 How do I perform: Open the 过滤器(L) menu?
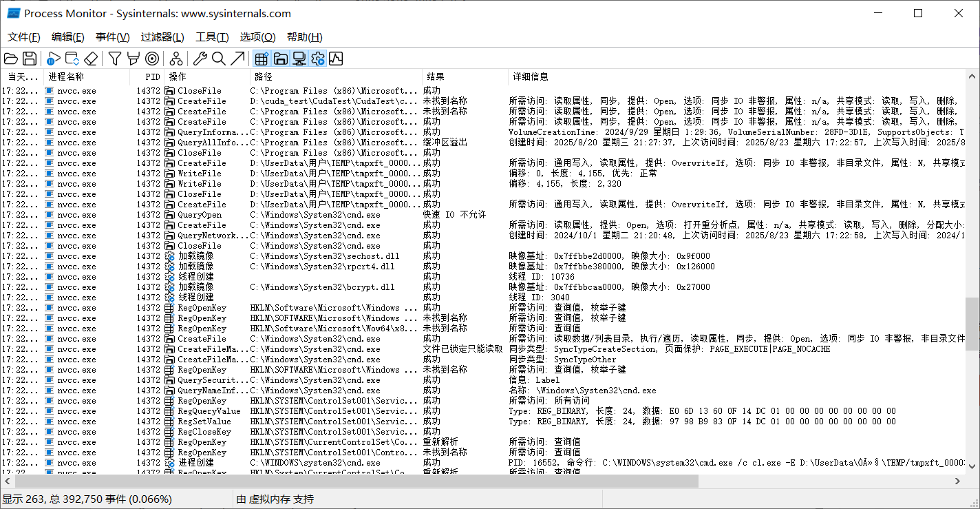tap(162, 37)
